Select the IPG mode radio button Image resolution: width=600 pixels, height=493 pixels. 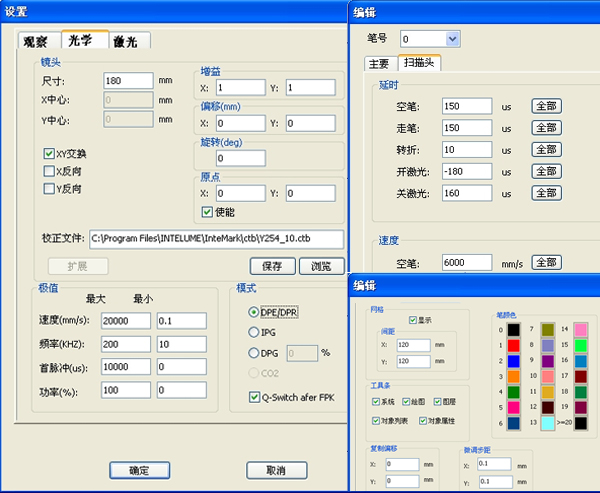click(x=252, y=331)
